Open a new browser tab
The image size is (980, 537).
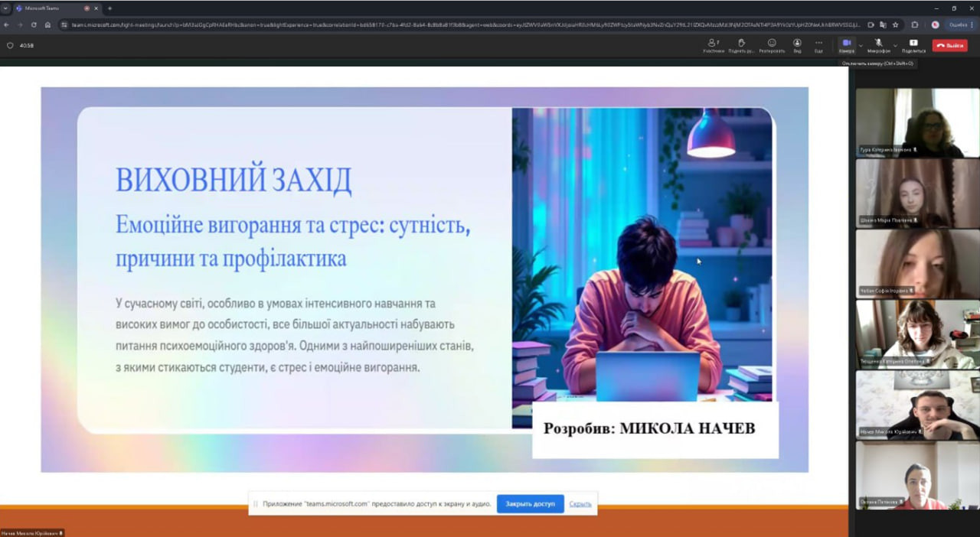(109, 8)
